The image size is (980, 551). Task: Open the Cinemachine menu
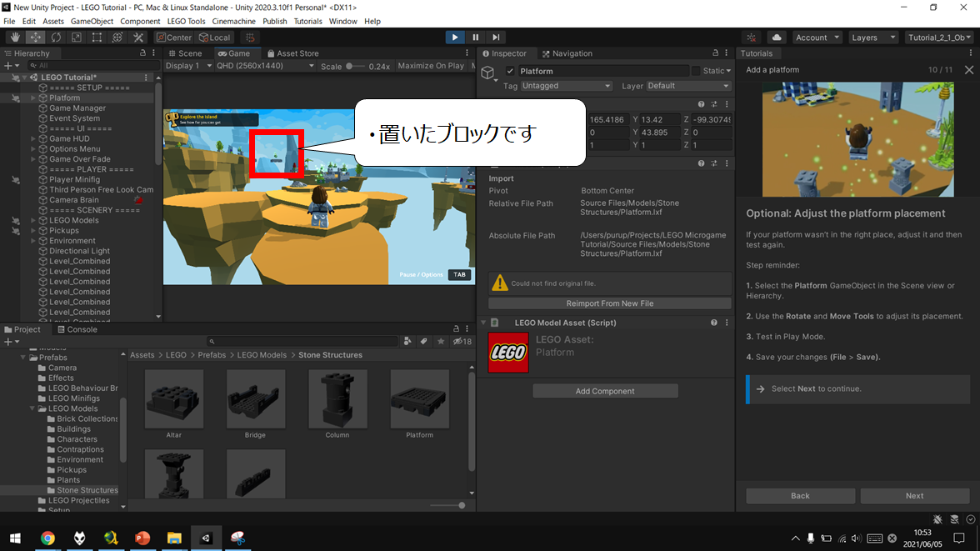click(233, 22)
